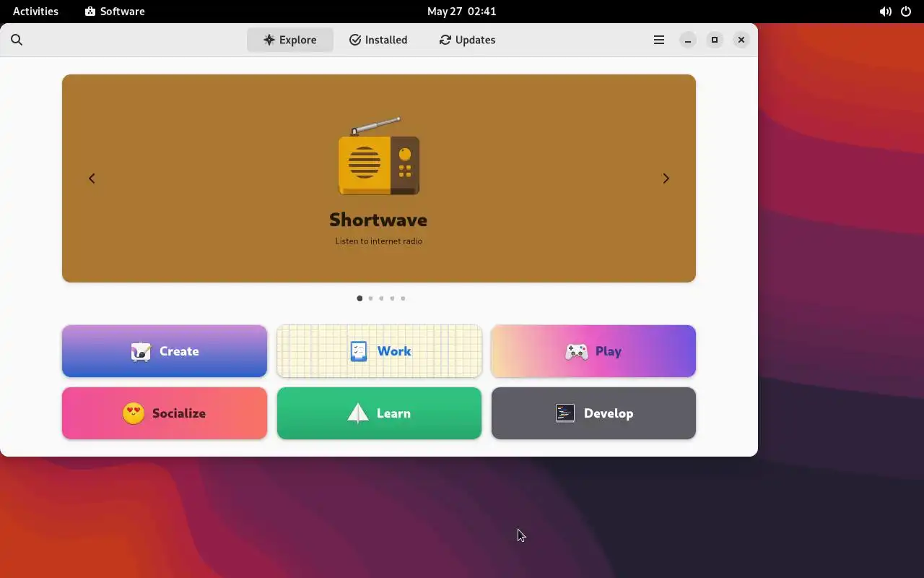Viewport: 924px width, 578px height.
Task: Close the Software window
Action: pos(741,40)
